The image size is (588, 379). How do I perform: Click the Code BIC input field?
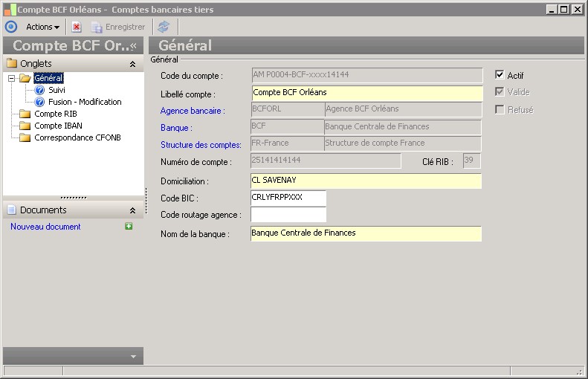click(288, 198)
